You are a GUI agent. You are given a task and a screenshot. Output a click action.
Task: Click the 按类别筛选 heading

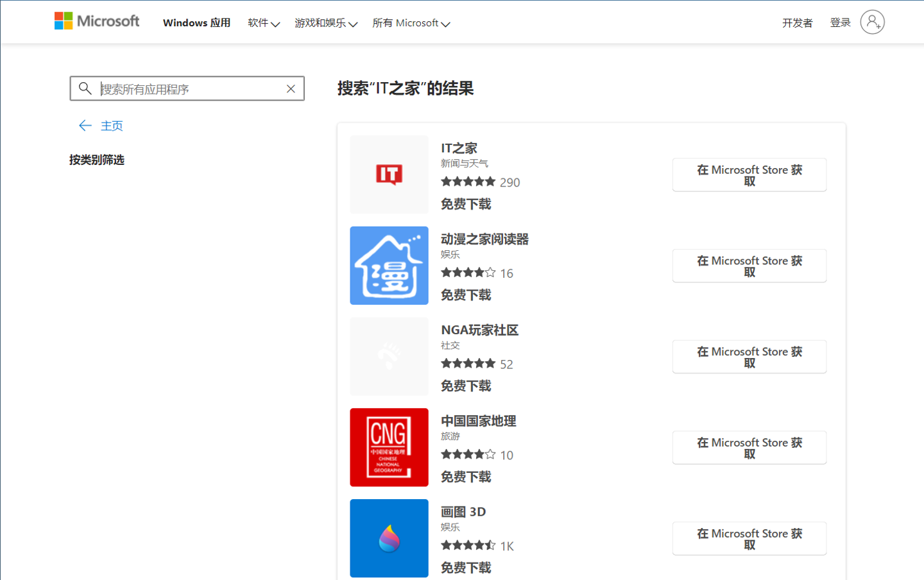[97, 160]
